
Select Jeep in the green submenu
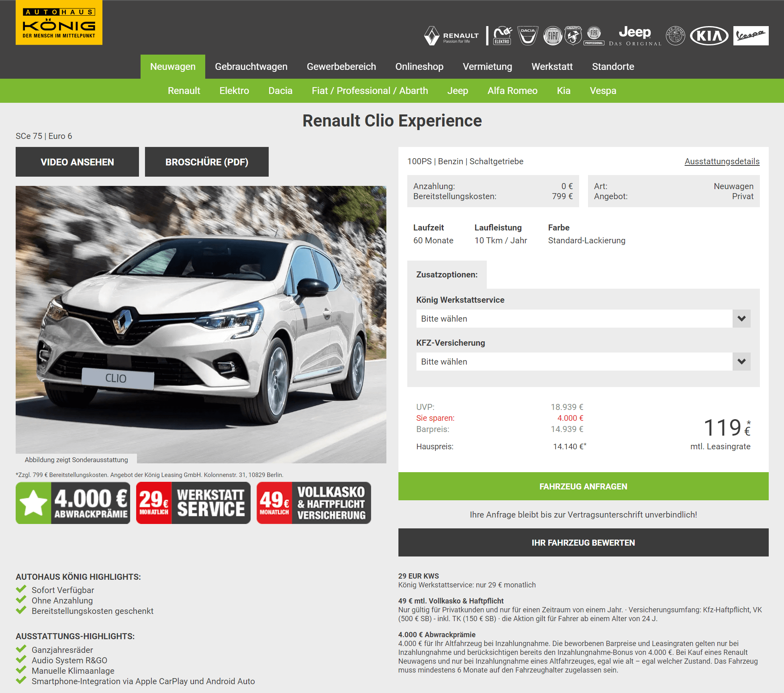point(457,91)
